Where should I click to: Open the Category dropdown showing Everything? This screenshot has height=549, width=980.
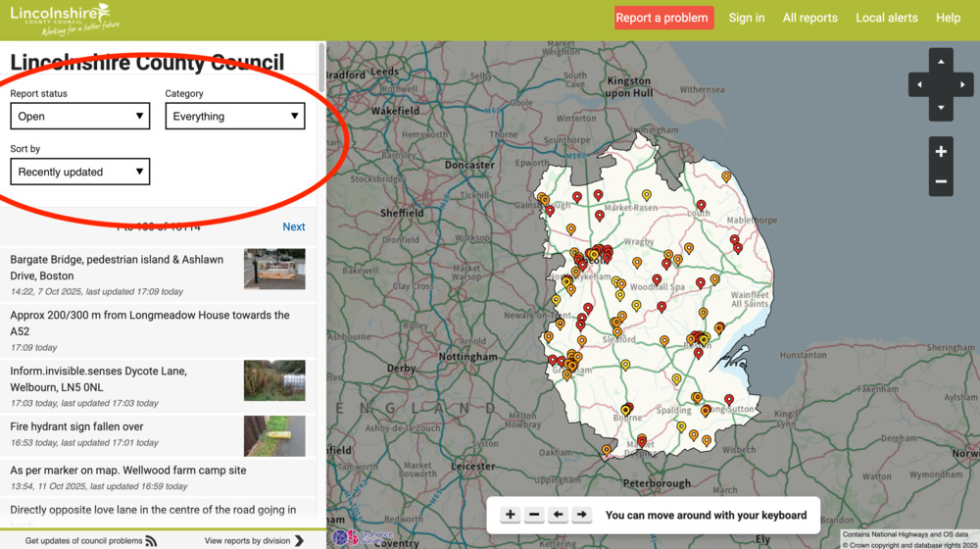[x=235, y=116]
